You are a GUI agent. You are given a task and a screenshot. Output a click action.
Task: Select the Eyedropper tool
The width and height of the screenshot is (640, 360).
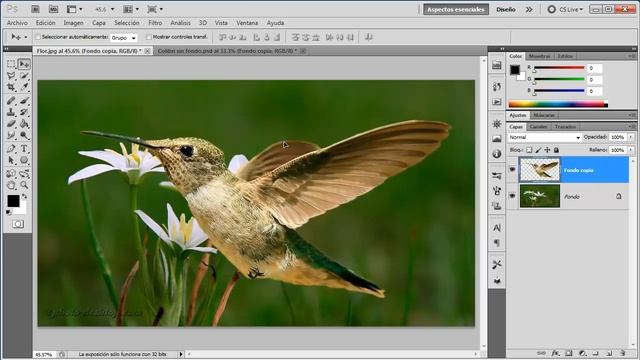pos(24,87)
